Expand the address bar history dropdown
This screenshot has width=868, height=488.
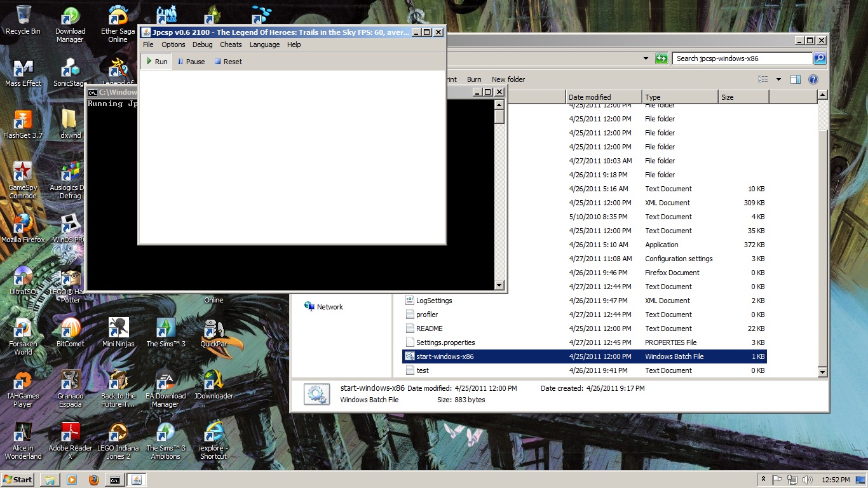click(646, 58)
